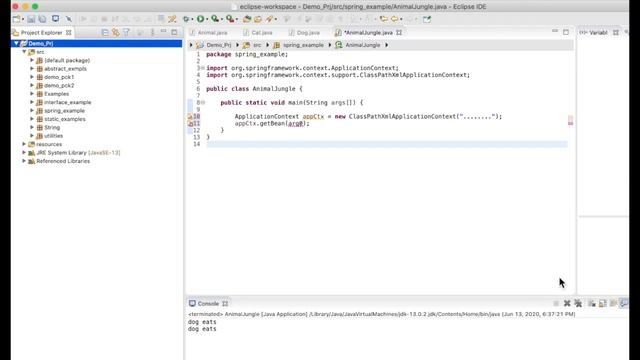
Task: Fold the main method on line 8
Action: (x=203, y=102)
